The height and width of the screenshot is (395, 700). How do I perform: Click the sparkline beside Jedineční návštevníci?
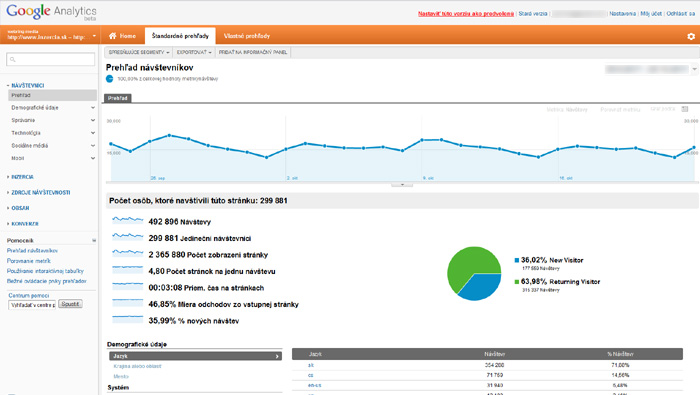(128, 237)
